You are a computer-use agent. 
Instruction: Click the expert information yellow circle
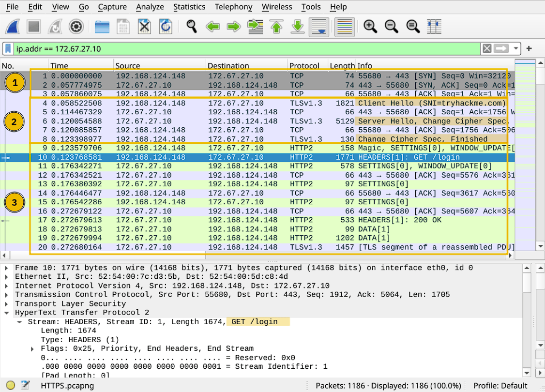(11, 385)
